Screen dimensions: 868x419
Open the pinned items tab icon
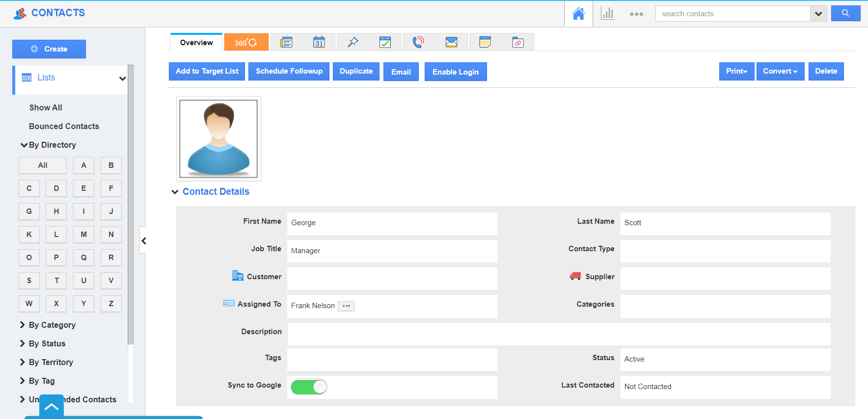pyautogui.click(x=353, y=42)
